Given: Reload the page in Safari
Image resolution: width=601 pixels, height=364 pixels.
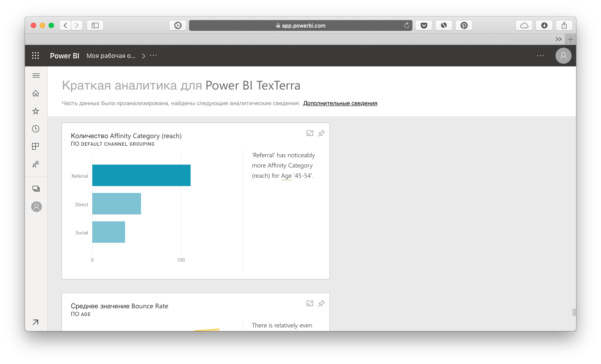Looking at the screenshot, I should point(407,25).
